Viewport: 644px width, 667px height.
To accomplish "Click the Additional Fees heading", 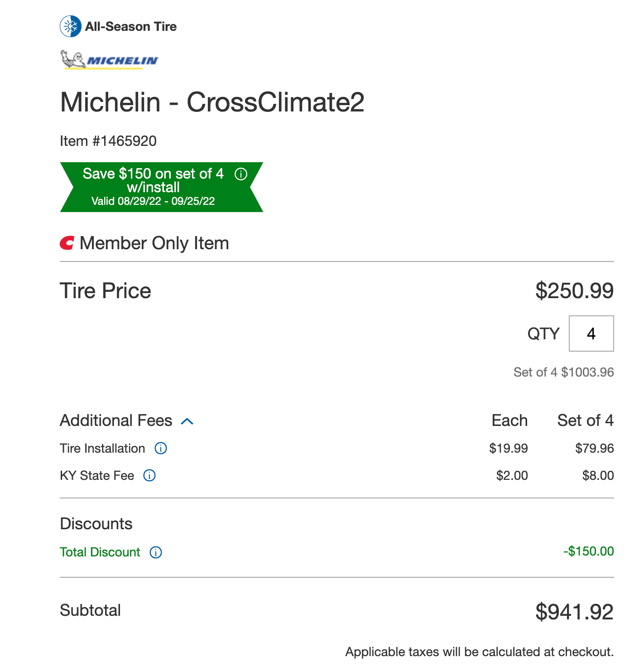I will point(116,420).
